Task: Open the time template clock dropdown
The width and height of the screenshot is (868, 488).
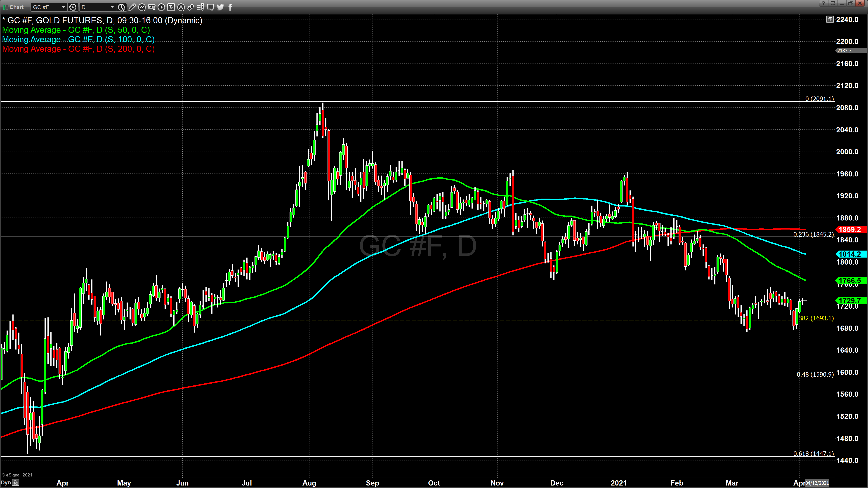Action: click(x=122, y=7)
